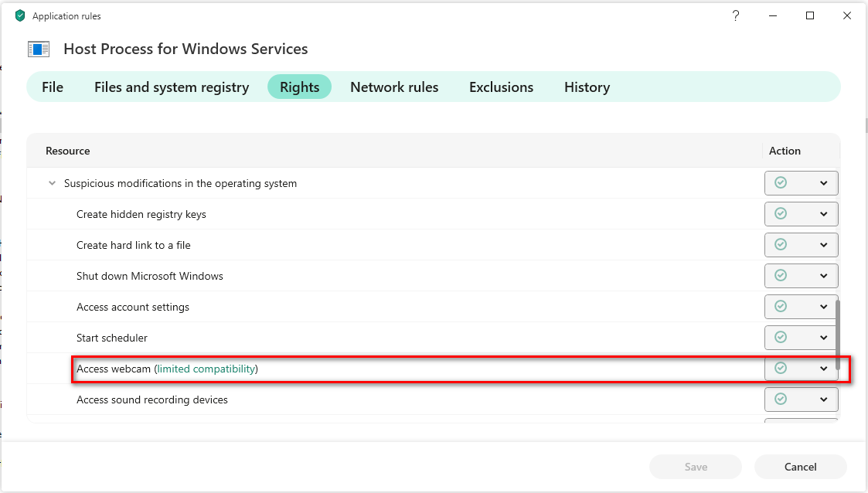
Task: Click the Host Process application icon
Action: [39, 49]
